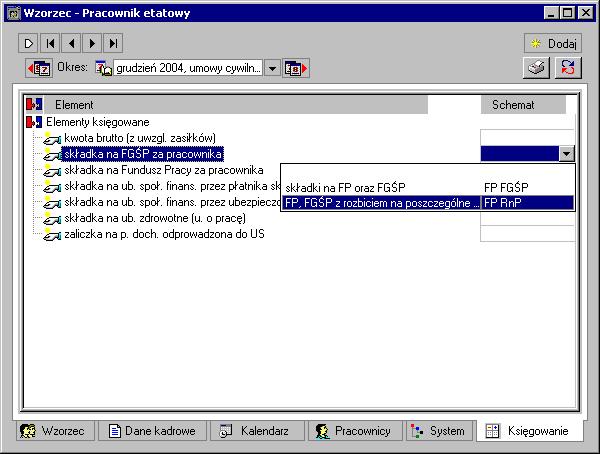The height and width of the screenshot is (454, 600).
Task: Open the Kalendarz tab
Action: 257,431
